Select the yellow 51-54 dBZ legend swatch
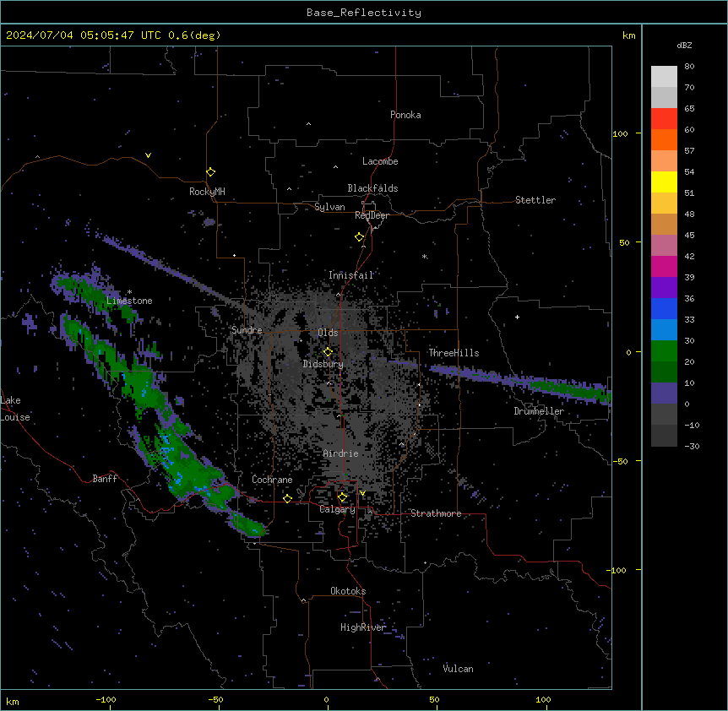The height and width of the screenshot is (711, 728). pyautogui.click(x=664, y=182)
